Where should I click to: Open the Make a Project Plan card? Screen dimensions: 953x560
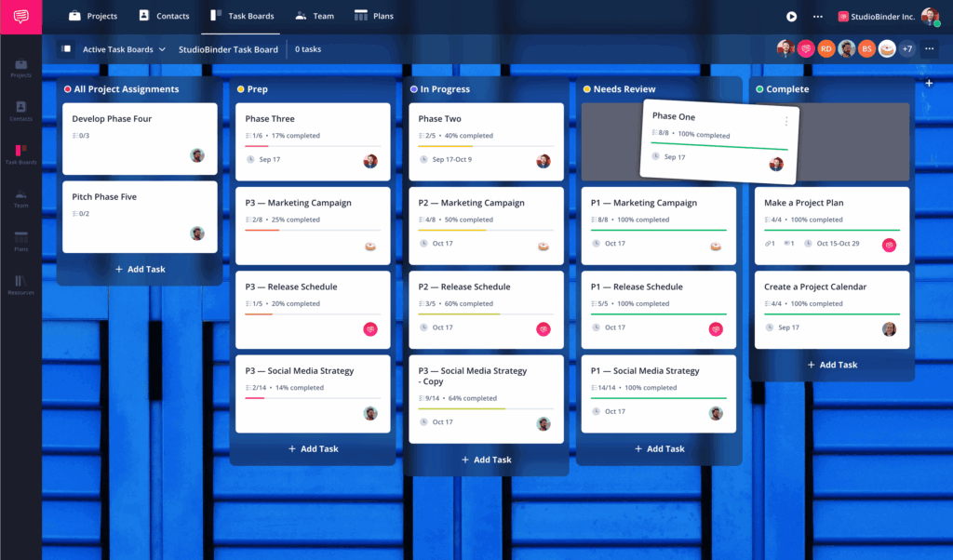(832, 226)
